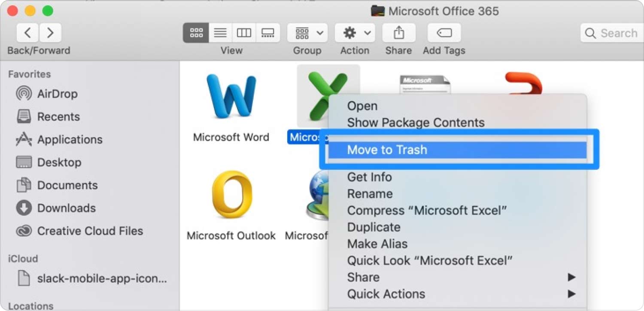This screenshot has width=644, height=311.
Task: Choose Open from the context menu
Action: (x=362, y=106)
